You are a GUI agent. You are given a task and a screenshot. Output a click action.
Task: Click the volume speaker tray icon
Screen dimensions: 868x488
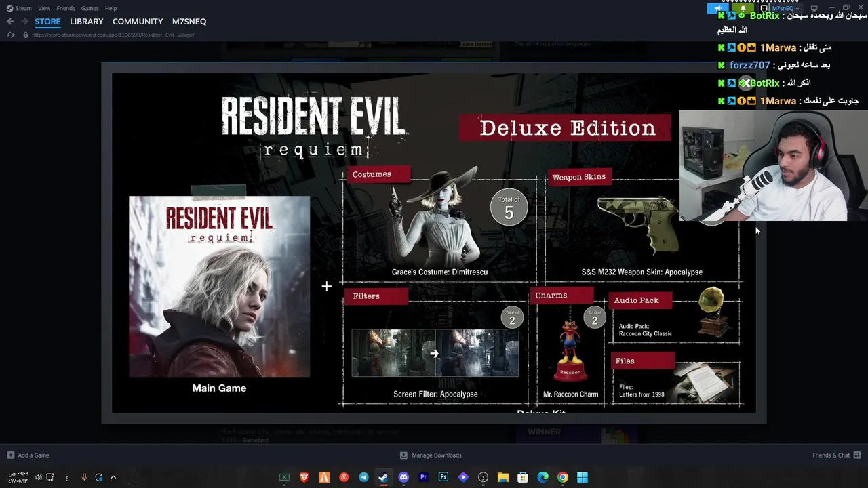tap(38, 477)
